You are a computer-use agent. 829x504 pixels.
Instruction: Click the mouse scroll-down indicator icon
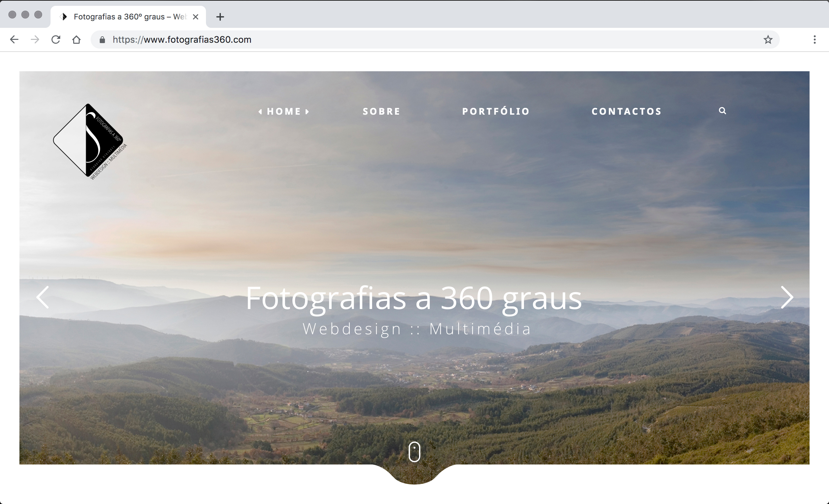(414, 452)
